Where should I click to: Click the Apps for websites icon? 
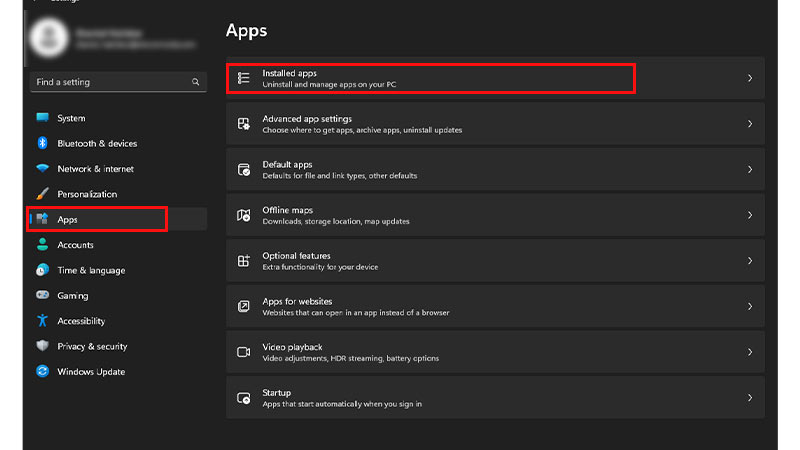pyautogui.click(x=243, y=306)
